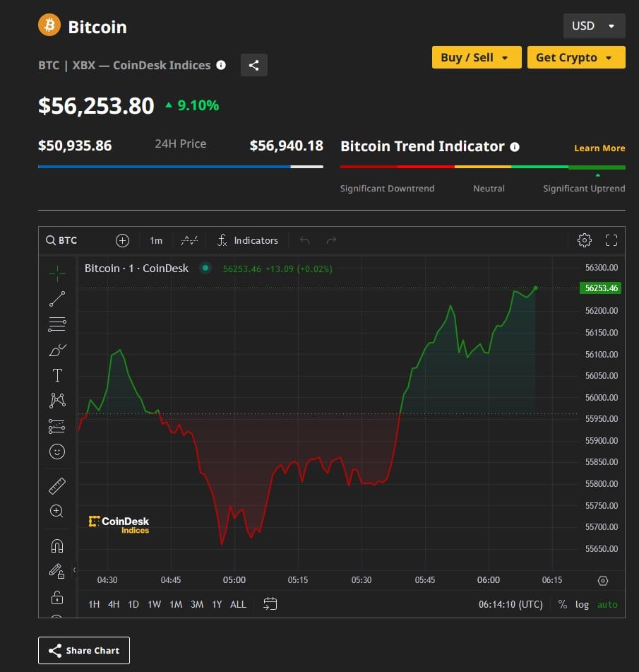Select the 1Y time range
The width and height of the screenshot is (639, 672).
(217, 604)
